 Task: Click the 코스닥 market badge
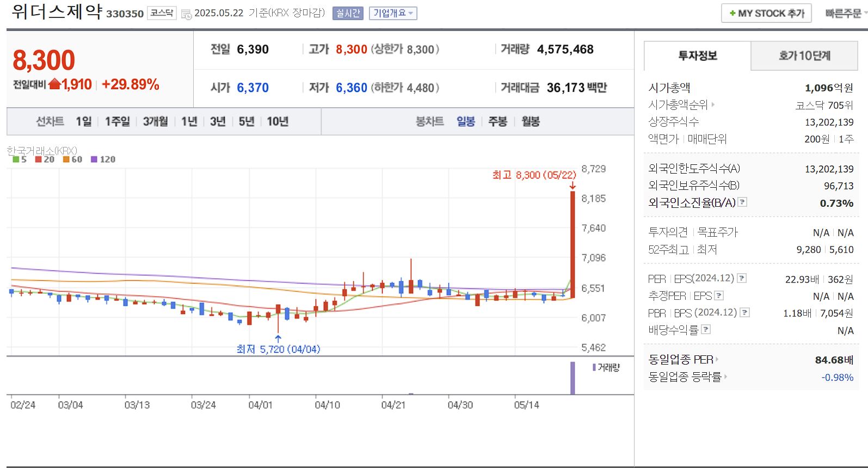(162, 13)
